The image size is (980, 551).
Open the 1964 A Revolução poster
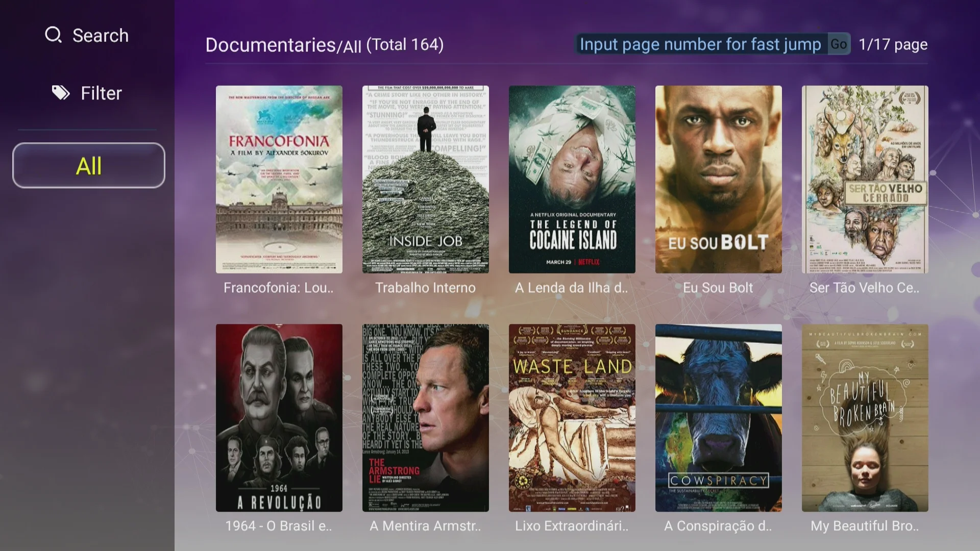click(279, 418)
